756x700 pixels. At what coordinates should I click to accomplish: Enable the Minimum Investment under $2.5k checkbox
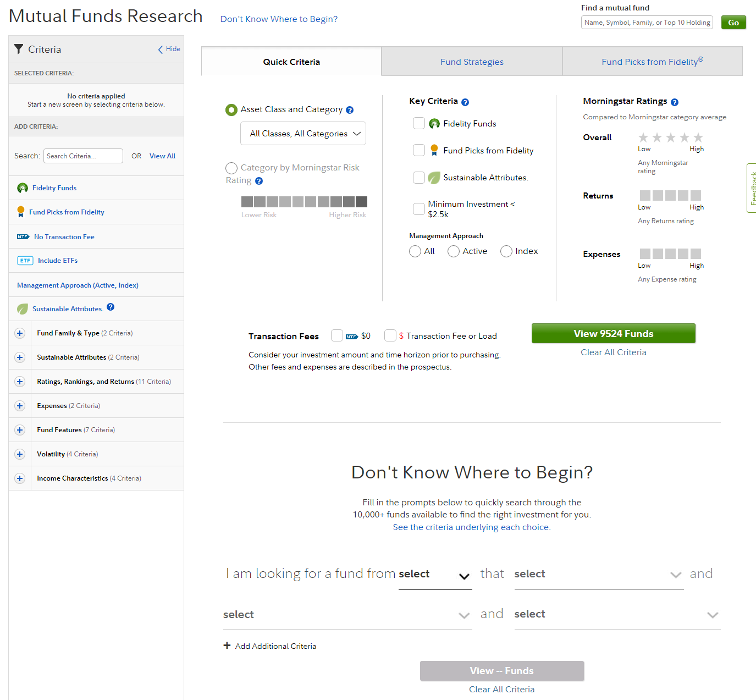pos(419,209)
